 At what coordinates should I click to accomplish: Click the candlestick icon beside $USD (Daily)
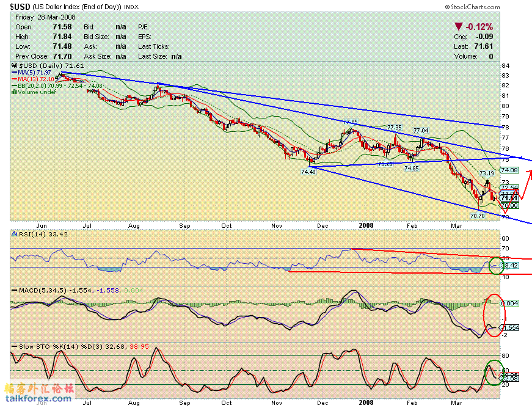[x=14, y=65]
